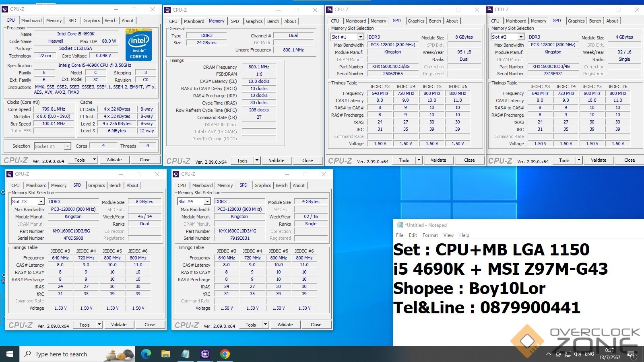The image size is (644, 362).
Task: Click the Close button in the Slot #3 window
Action: coord(150,325)
